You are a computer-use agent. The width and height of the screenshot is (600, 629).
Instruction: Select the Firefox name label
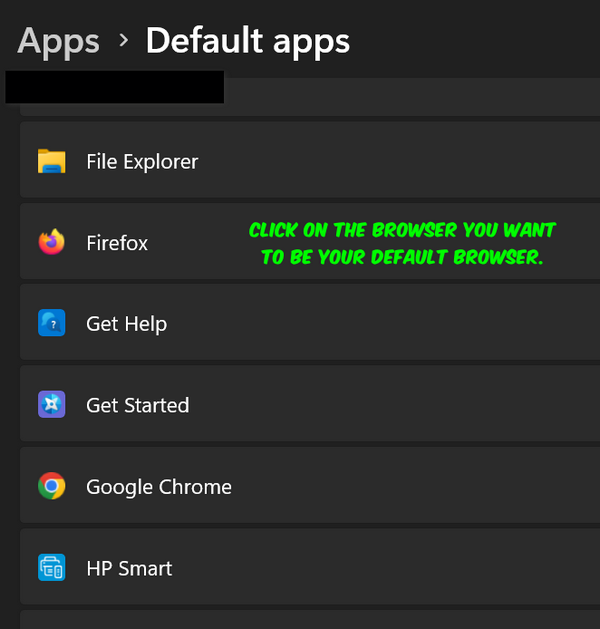(x=117, y=243)
